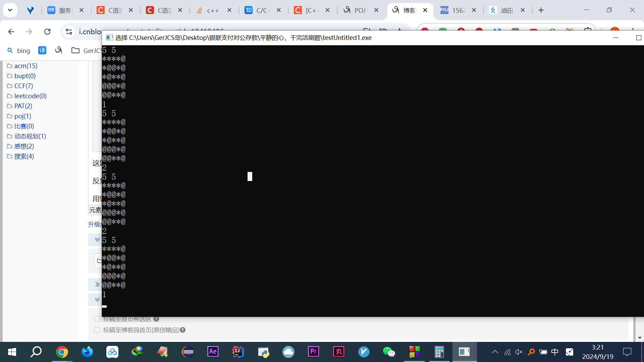
Task: Collapse the section with double chevron down
Action: [97, 239]
